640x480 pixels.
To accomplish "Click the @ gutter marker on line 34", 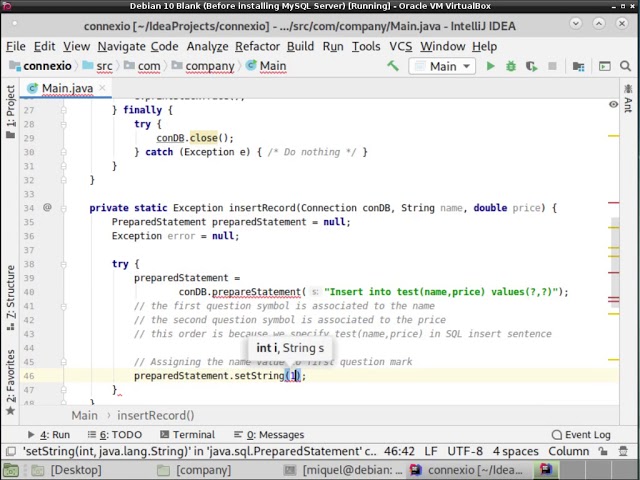I will pyautogui.click(x=47, y=207).
